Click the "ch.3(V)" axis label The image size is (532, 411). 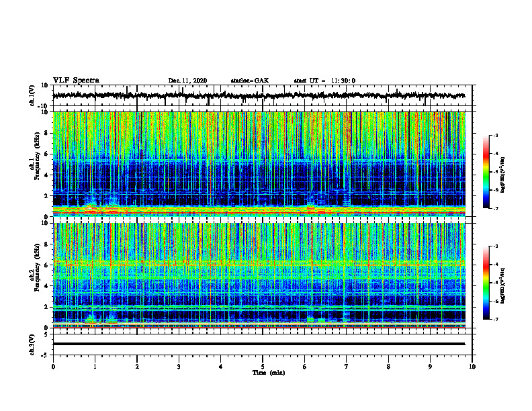32,345
